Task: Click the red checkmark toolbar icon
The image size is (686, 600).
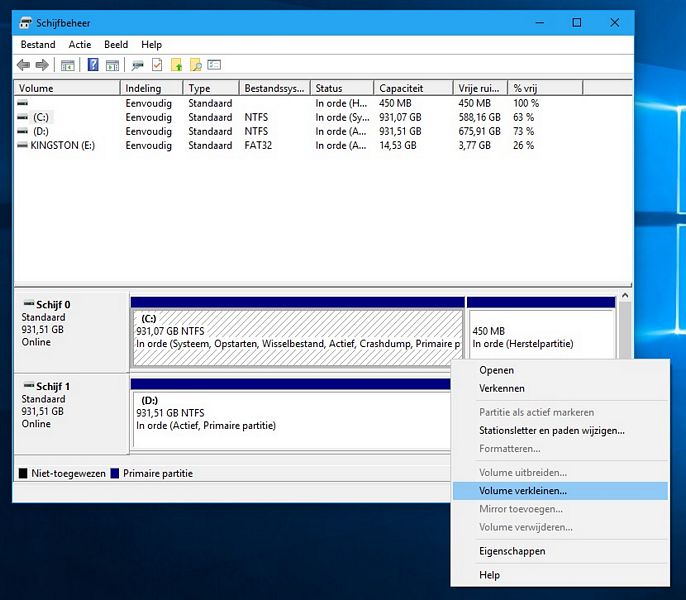Action: coord(157,65)
